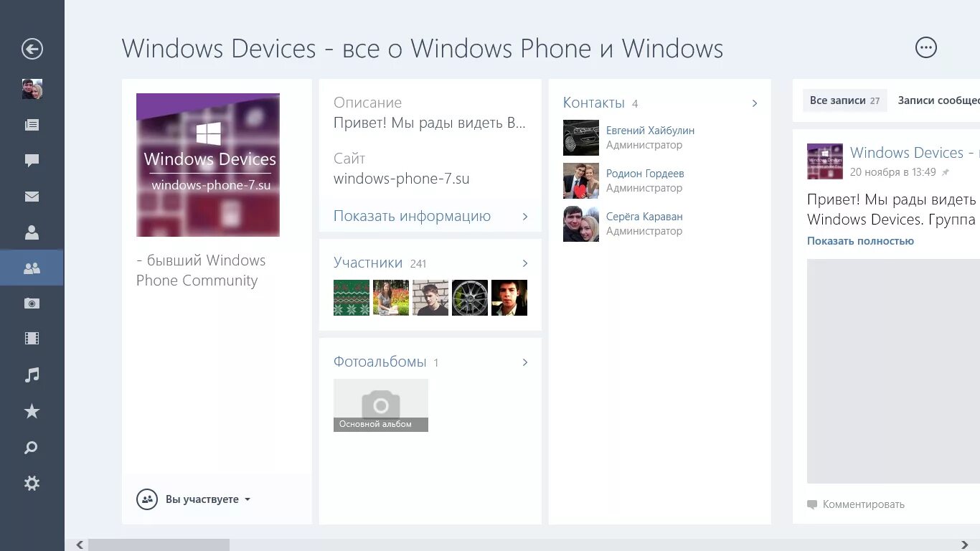The width and height of the screenshot is (980, 551).
Task: Click Комментировать under the post
Action: tap(864, 504)
